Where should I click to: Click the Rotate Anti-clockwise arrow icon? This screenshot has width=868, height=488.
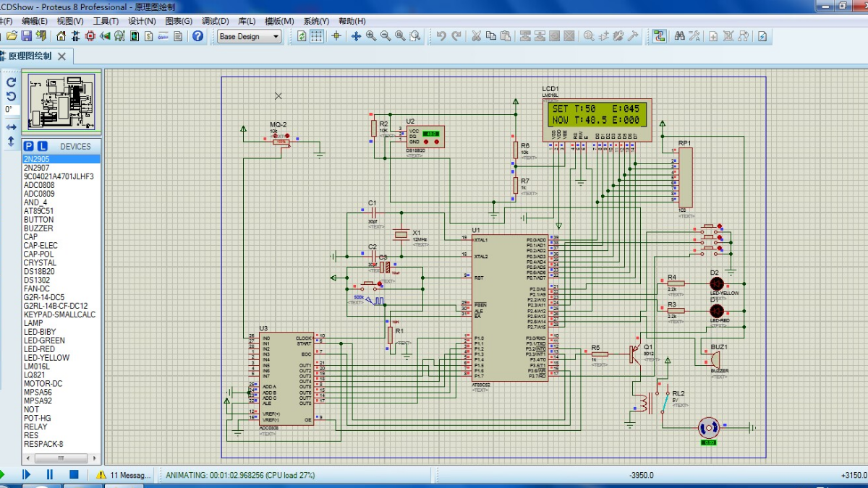point(11,96)
